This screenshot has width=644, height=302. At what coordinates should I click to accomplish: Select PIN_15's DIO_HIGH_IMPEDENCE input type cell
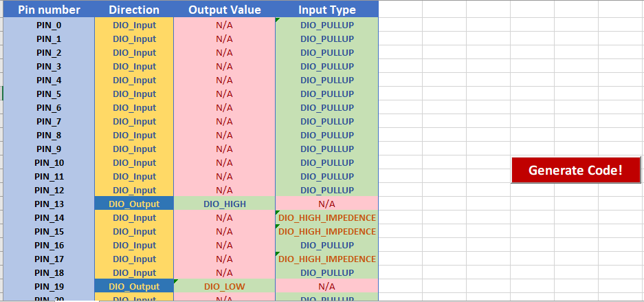[326, 231]
